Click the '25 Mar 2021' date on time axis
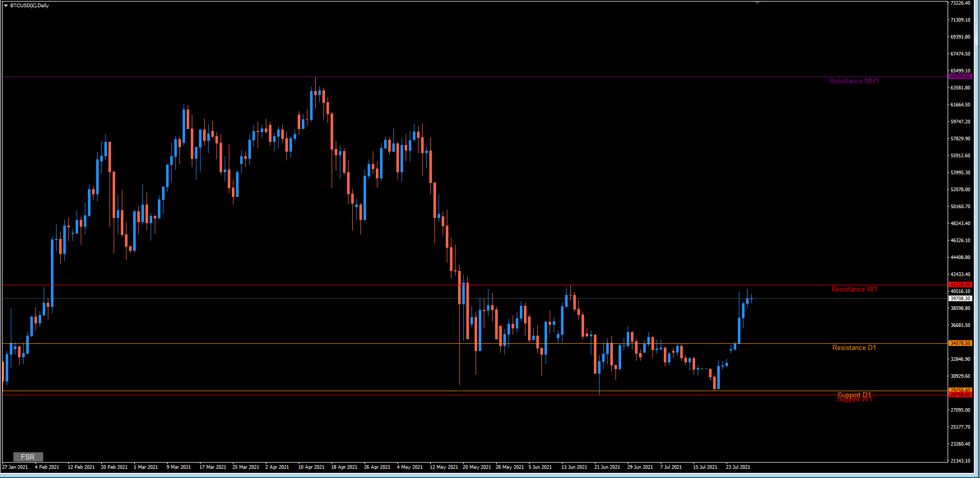 [x=246, y=467]
